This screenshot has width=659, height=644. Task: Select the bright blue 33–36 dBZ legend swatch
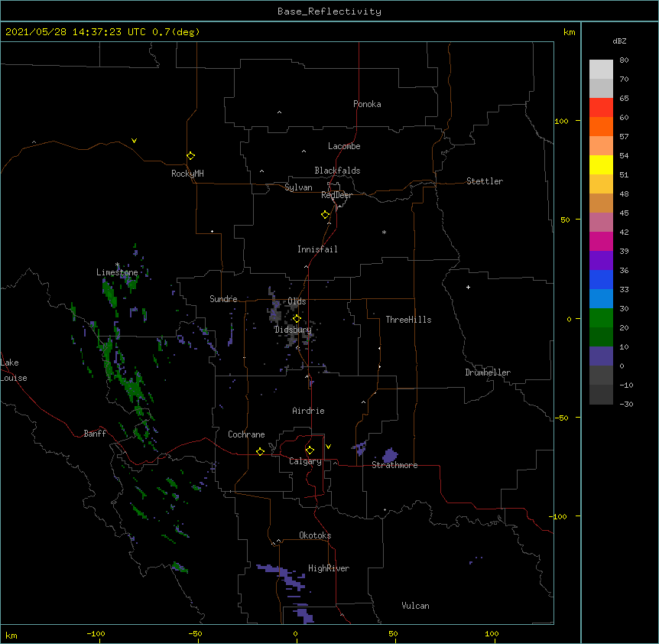click(x=601, y=280)
